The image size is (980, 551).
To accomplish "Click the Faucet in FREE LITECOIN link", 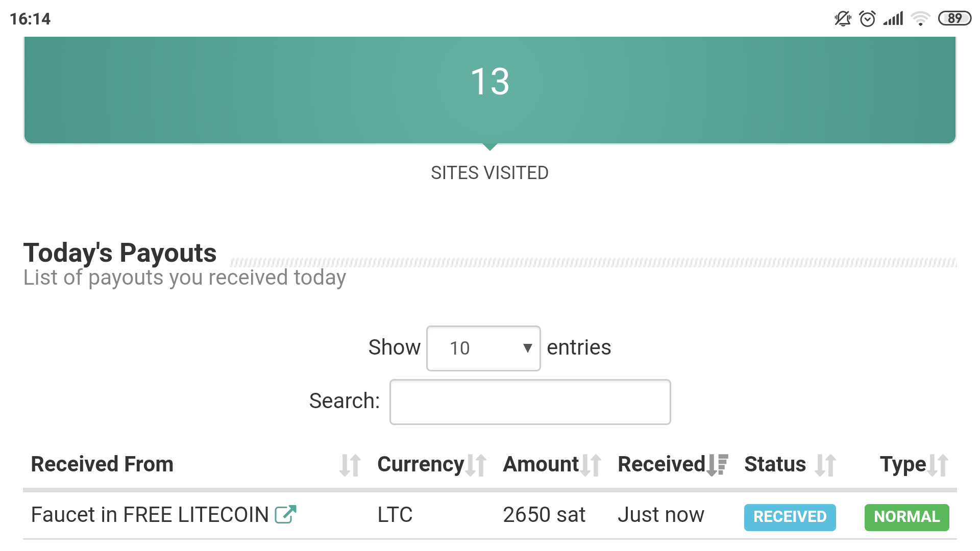I will click(x=150, y=515).
